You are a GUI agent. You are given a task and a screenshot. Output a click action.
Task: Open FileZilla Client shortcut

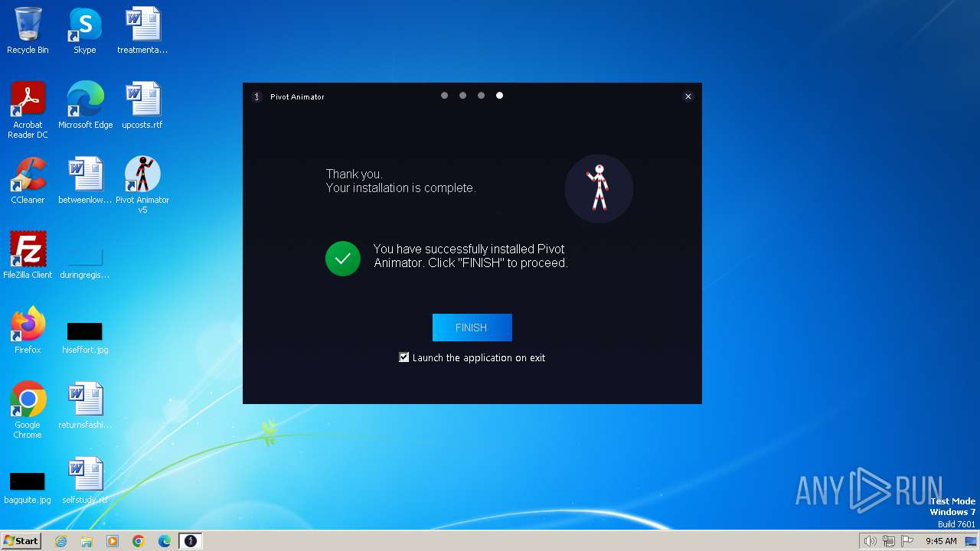(x=28, y=256)
